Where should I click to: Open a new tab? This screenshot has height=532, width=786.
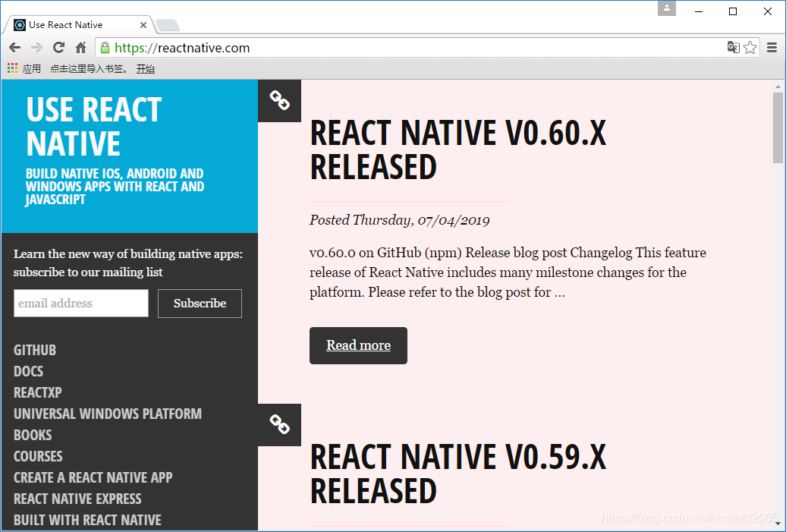[x=168, y=25]
